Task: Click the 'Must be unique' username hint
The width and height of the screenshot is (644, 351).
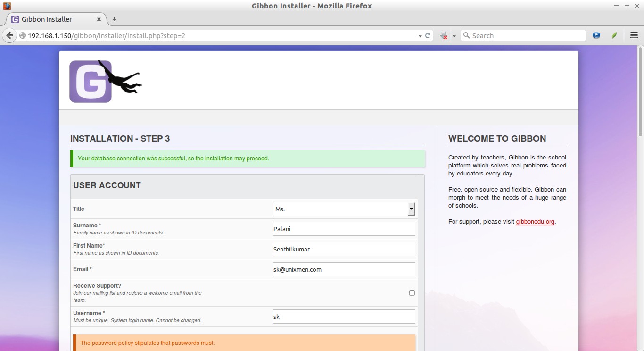Action: tap(137, 320)
